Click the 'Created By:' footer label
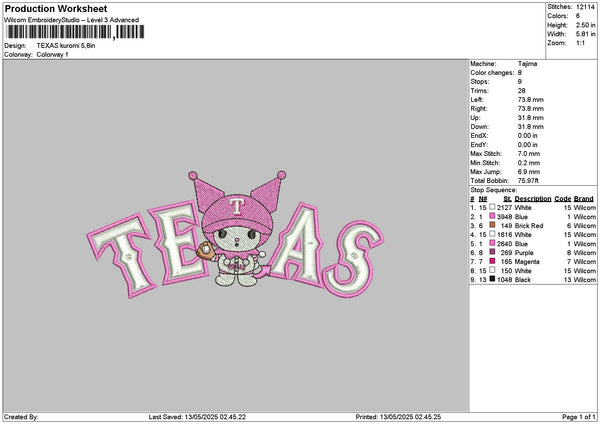 point(21,417)
